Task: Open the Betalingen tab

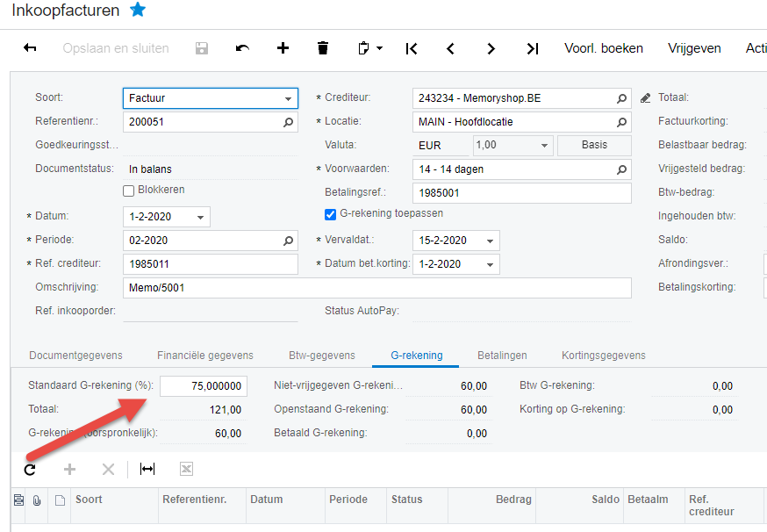Action: click(502, 356)
